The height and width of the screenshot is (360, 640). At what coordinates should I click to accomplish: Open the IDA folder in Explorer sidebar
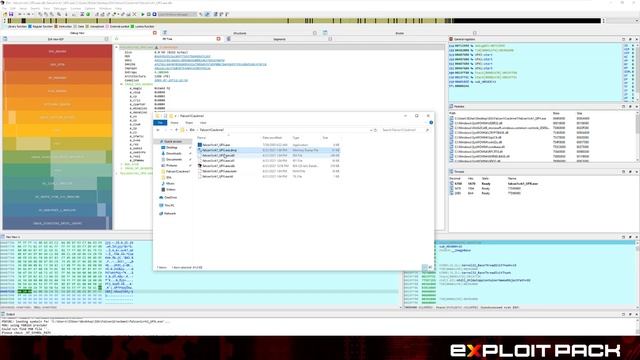click(x=169, y=177)
